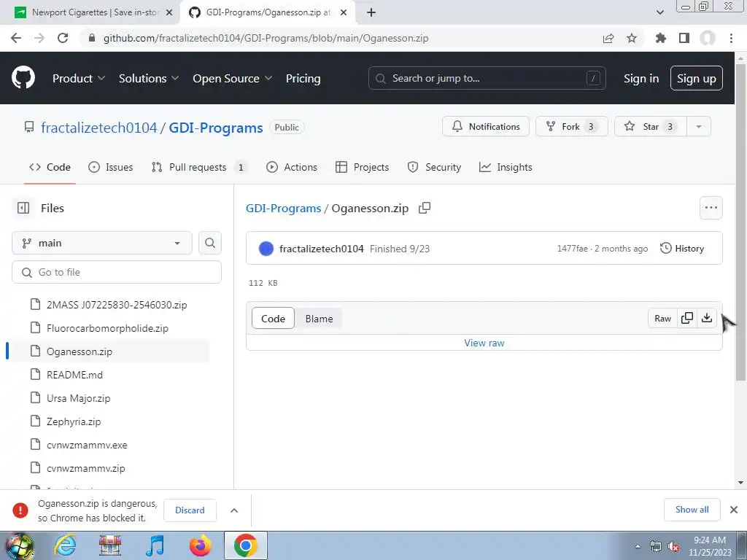The height and width of the screenshot is (560, 747).
Task: Open taskbar music player icon
Action: [x=155, y=545]
